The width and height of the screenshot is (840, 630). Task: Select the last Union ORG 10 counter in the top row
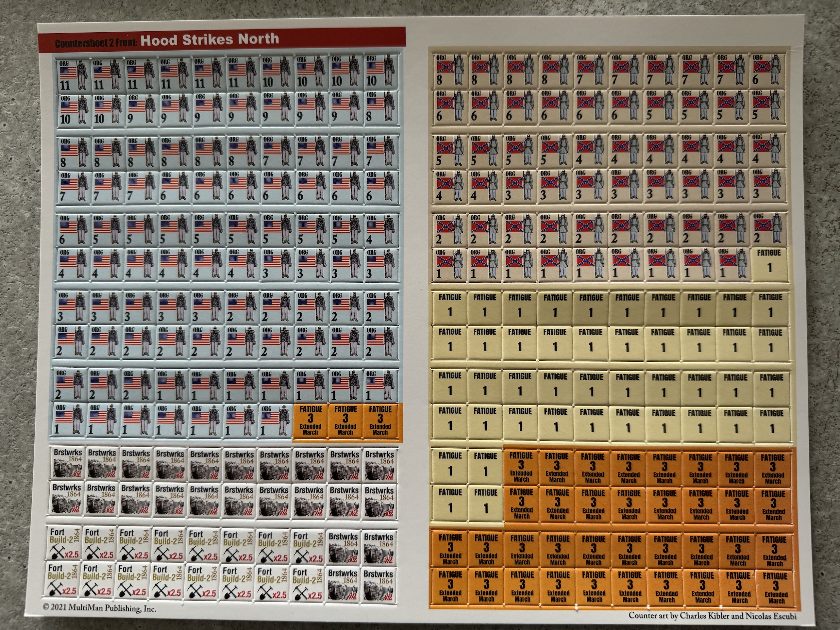coord(381,72)
